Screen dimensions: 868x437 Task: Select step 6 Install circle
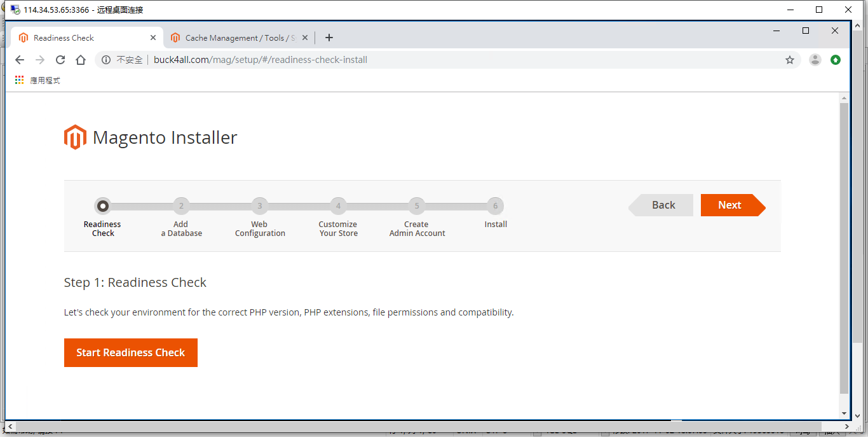496,206
